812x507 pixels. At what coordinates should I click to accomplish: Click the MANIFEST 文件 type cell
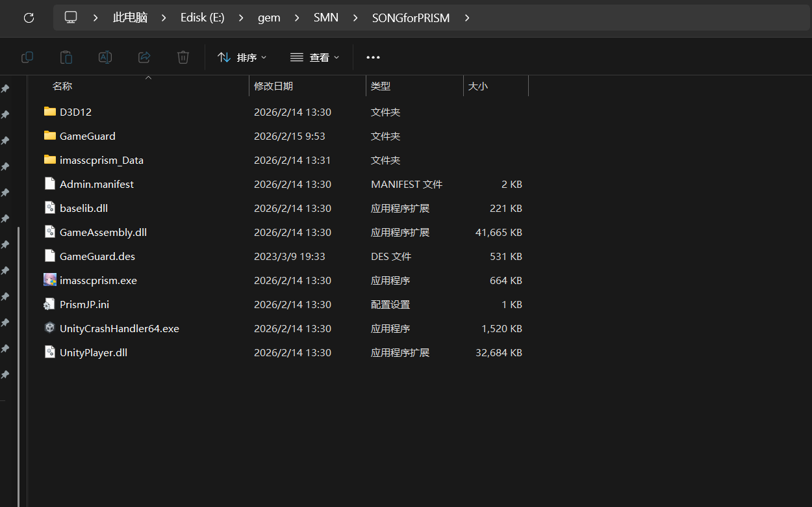pos(407,184)
